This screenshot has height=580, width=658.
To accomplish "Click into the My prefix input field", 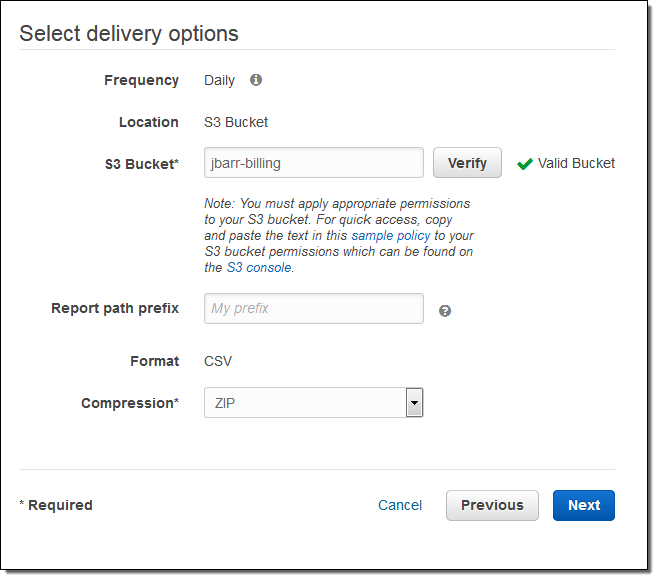I will [x=313, y=308].
